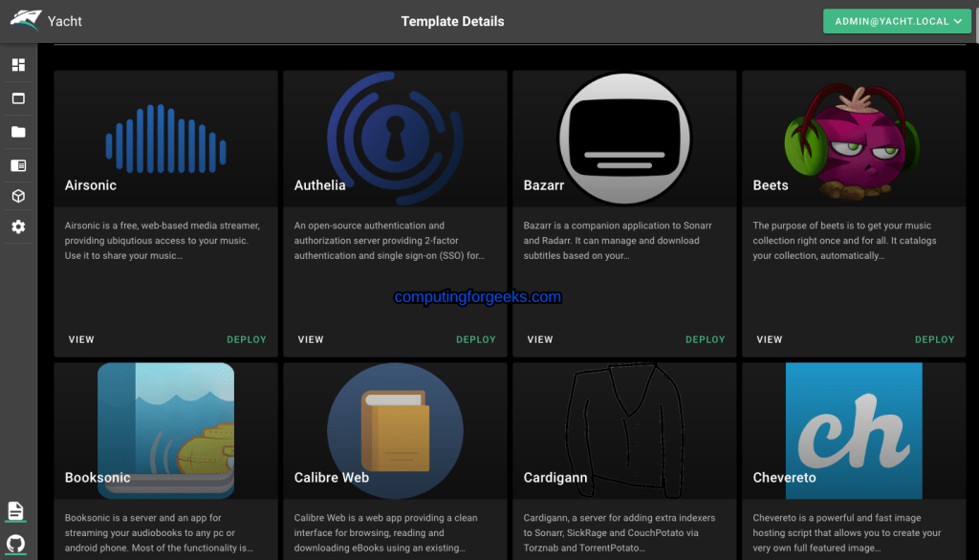This screenshot has height=560, width=979.
Task: Click the Template Details title
Action: click(x=452, y=20)
